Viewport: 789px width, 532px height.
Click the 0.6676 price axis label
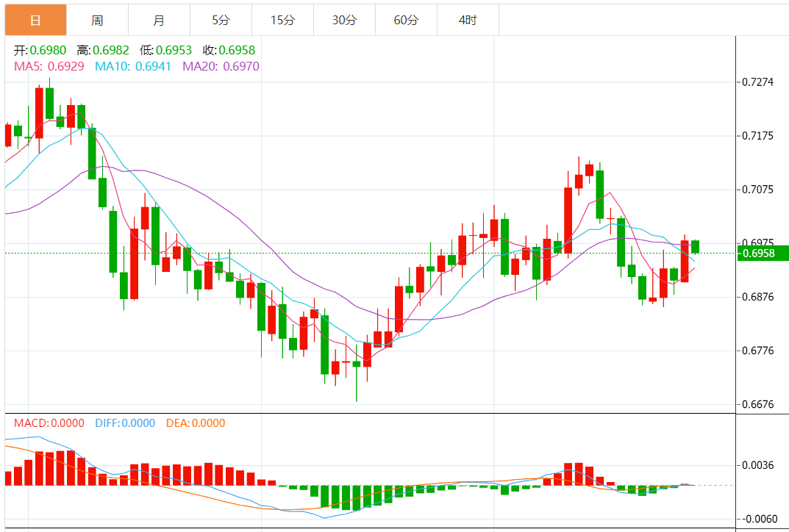click(758, 404)
